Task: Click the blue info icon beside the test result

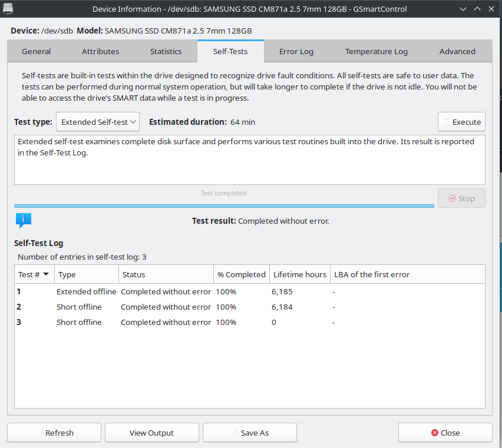Action: (24, 221)
